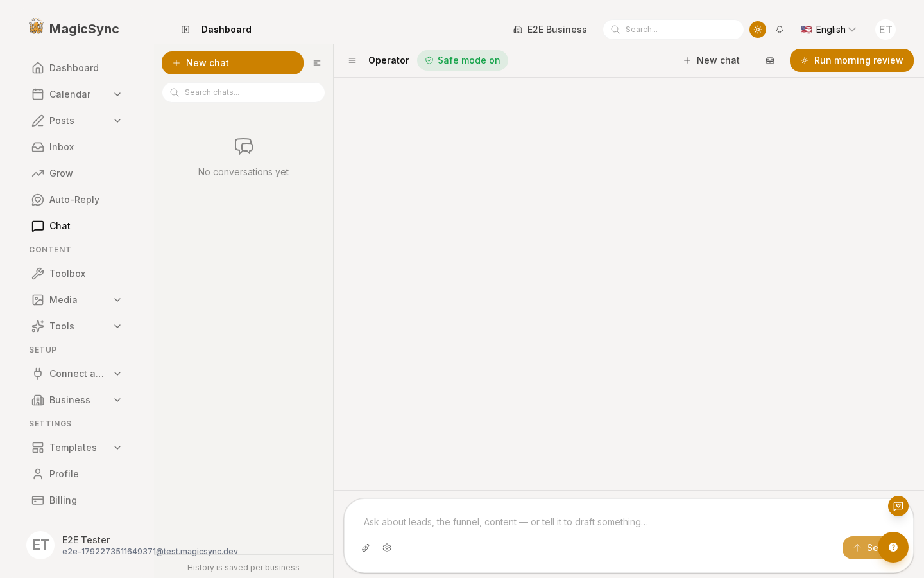Image resolution: width=924 pixels, height=578 pixels.
Task: Expand the Business submenu chevron
Action: pos(117,400)
